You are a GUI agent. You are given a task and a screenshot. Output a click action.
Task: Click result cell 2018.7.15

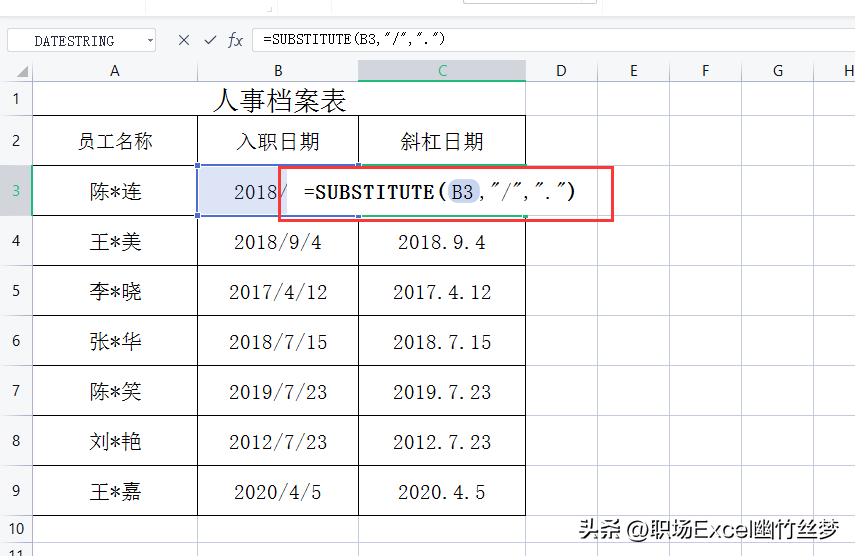pyautogui.click(x=442, y=341)
